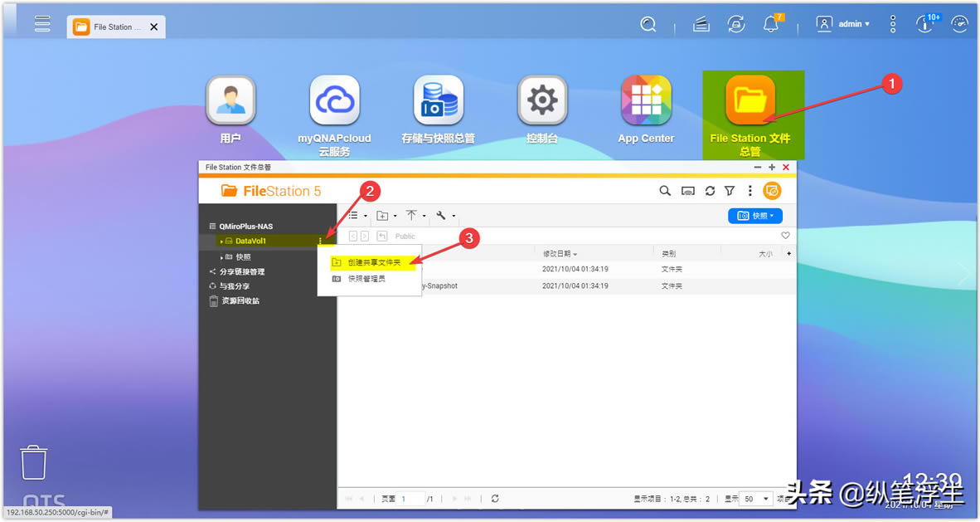The image size is (980, 522).
Task: Maximize the File Station window
Action: tap(772, 167)
